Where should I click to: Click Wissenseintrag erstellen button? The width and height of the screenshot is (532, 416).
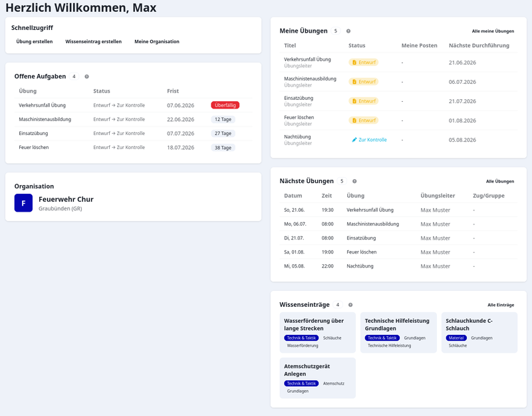(93, 42)
